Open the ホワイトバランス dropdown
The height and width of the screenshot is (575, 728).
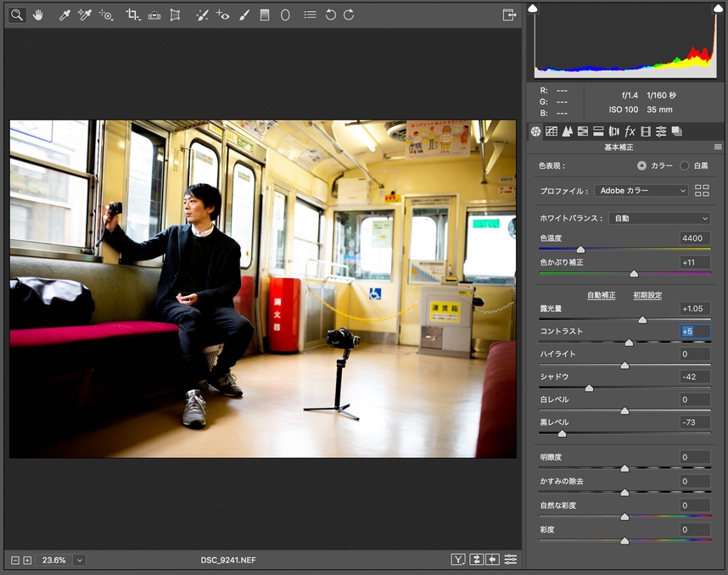pos(658,218)
